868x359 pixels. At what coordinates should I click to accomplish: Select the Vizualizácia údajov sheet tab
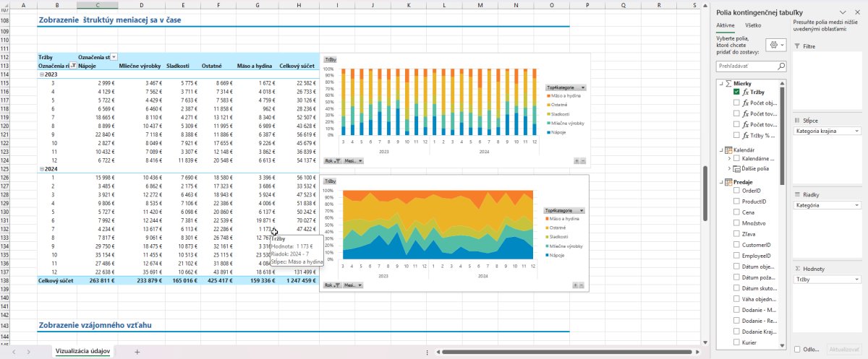pos(83,351)
